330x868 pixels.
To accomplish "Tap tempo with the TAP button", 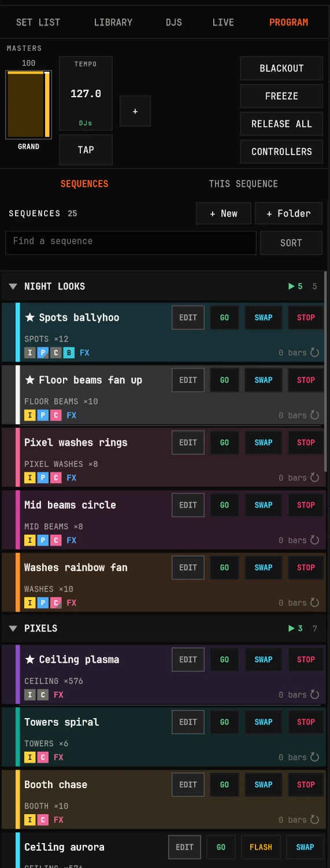I will pos(86,150).
